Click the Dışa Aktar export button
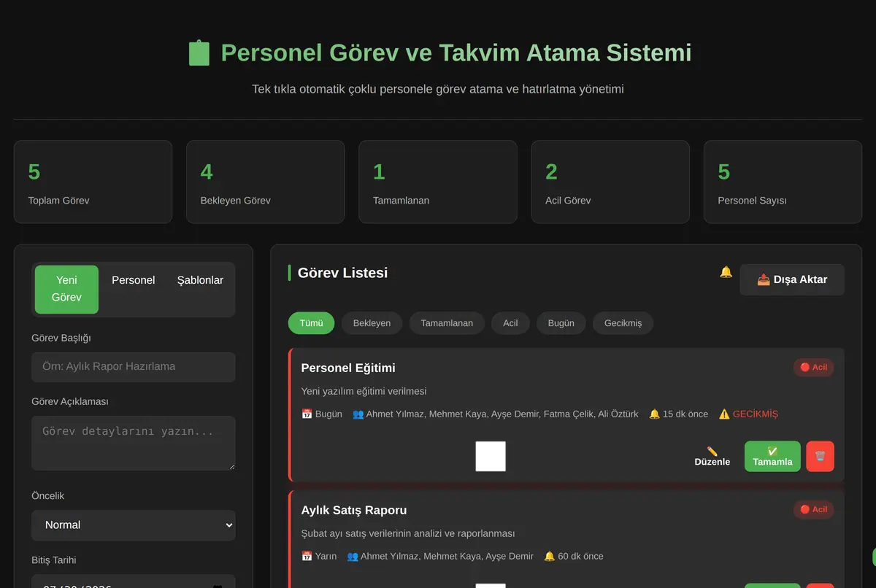This screenshot has height=588, width=876. coord(792,279)
